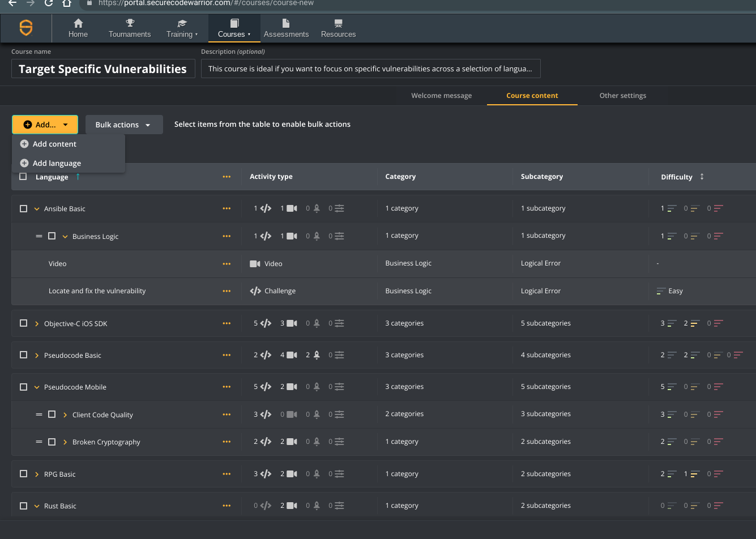Check the Client Code Quality row checkbox
The height and width of the screenshot is (539, 756).
[x=52, y=414]
